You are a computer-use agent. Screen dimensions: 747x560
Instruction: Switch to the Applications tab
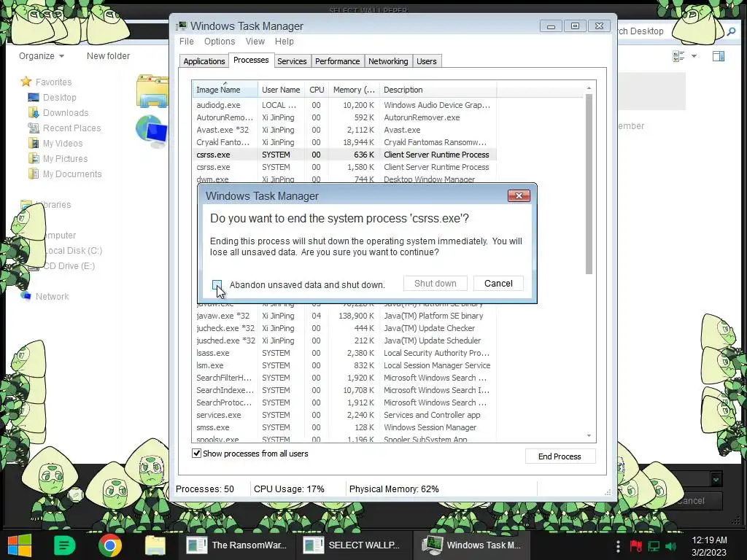(x=204, y=61)
